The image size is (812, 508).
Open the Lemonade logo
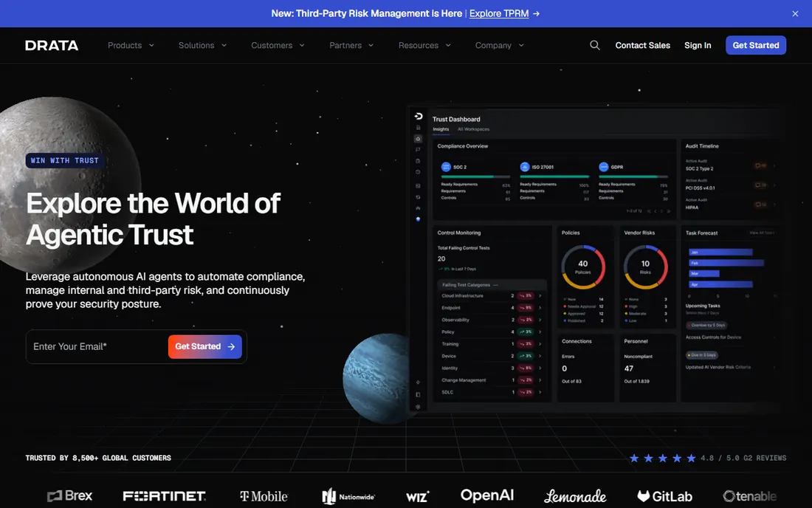click(x=575, y=496)
